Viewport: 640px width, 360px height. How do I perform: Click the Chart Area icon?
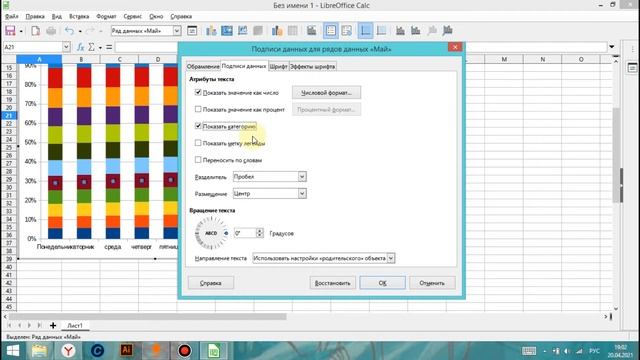pos(227,31)
